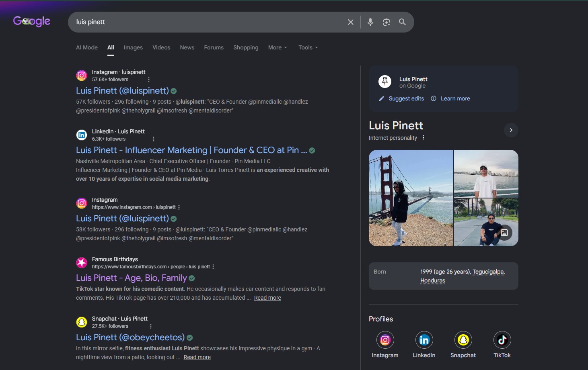Click Learn more link in knowledge panel
This screenshot has height=370, width=588.
click(455, 98)
